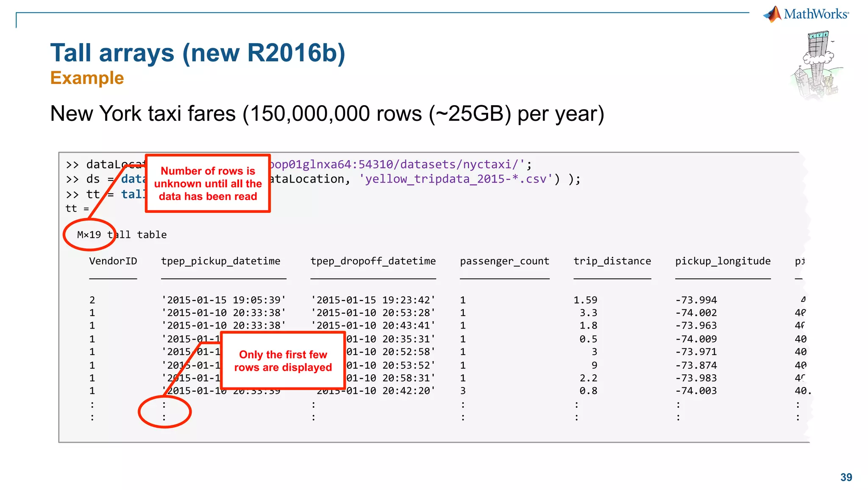
Task: Click the 'trip_distance' column header
Action: [612, 262]
